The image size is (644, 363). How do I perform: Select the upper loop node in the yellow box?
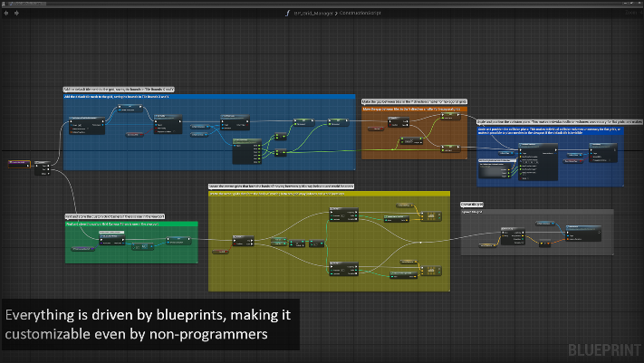pos(344,215)
